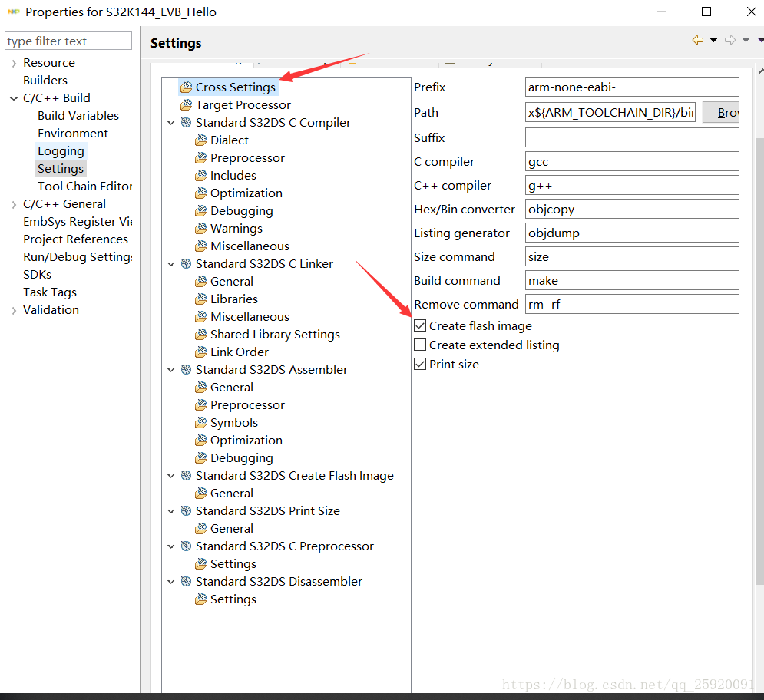Expand the Resource category
The width and height of the screenshot is (764, 700).
click(x=14, y=64)
